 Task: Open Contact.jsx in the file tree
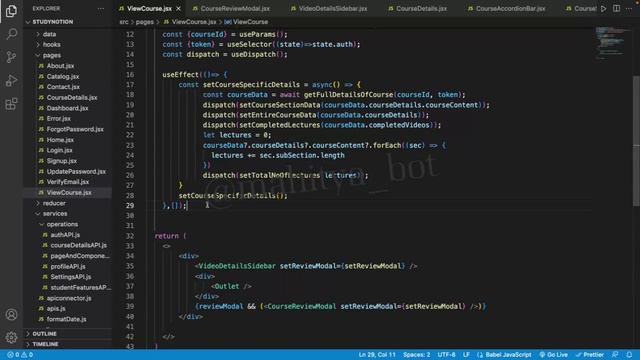pos(63,87)
